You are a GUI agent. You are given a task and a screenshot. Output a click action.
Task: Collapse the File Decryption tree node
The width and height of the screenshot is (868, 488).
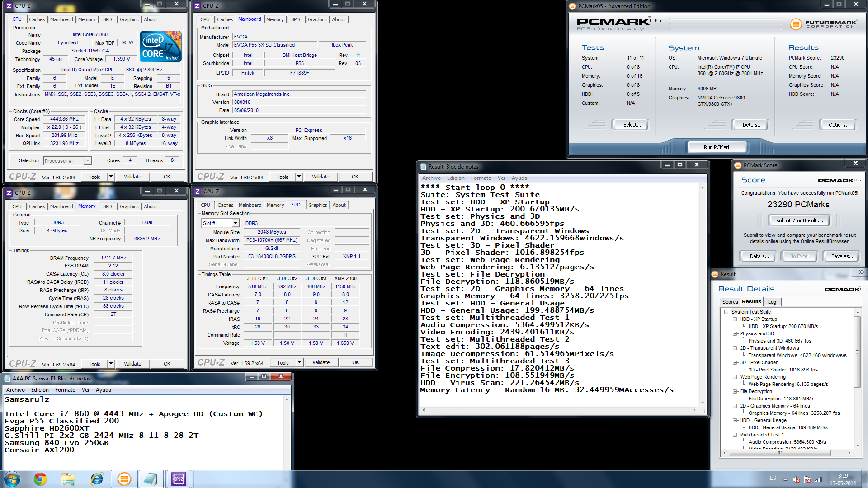tap(735, 392)
